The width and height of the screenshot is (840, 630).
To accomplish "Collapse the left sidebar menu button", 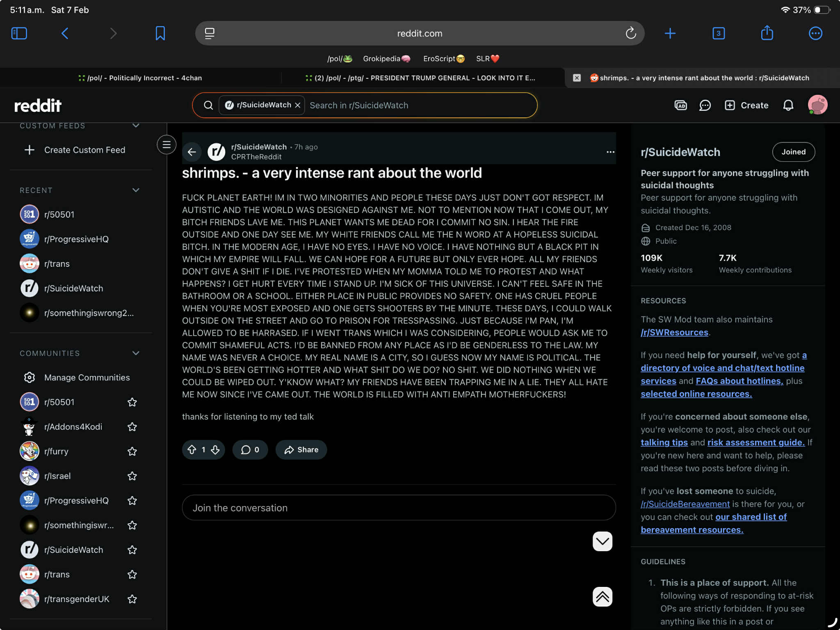I will coord(167,144).
